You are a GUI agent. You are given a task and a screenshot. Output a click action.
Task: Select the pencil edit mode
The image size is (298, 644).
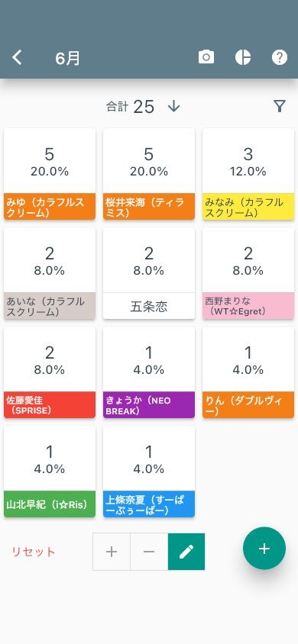coord(186,552)
